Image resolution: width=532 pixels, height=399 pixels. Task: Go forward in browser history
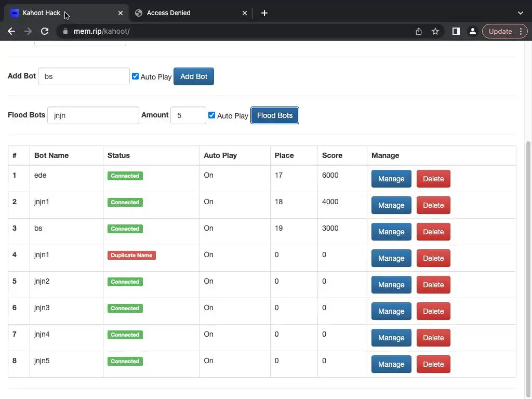28,32
